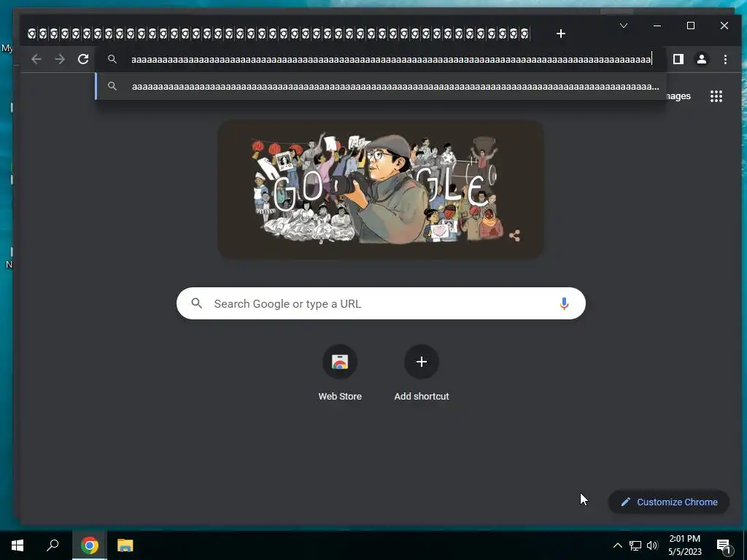This screenshot has width=747, height=560.
Task: Open the Google apps grid
Action: (x=716, y=96)
